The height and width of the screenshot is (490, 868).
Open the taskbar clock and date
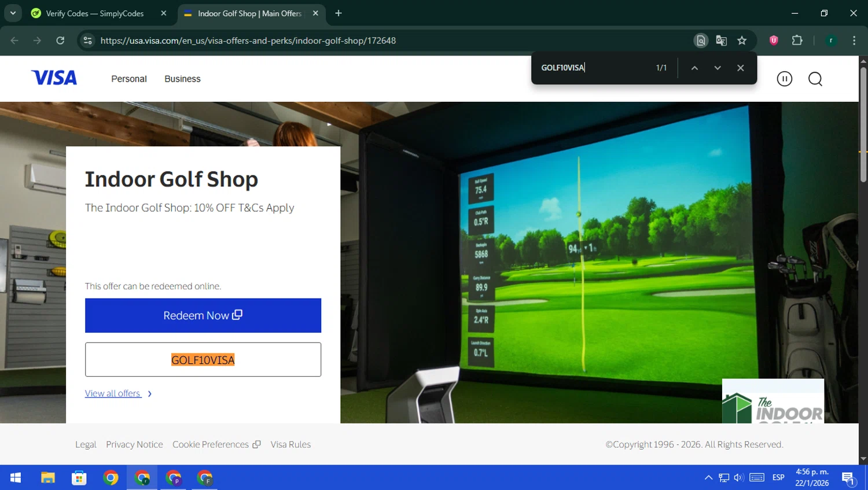pos(812,477)
